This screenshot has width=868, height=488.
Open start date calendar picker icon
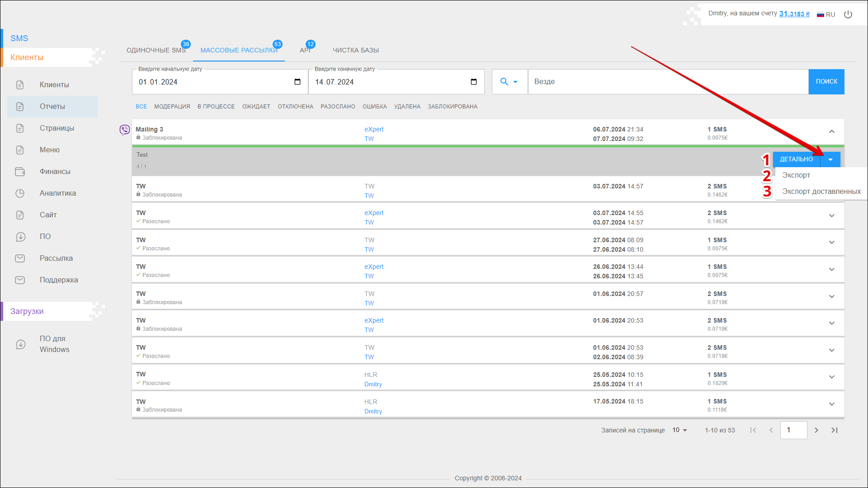(x=297, y=82)
